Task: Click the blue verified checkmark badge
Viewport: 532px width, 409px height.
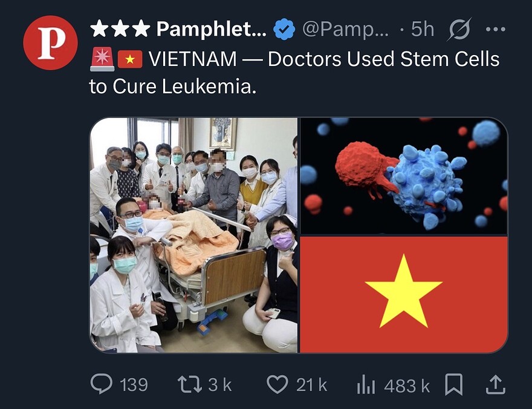Action: click(x=284, y=29)
